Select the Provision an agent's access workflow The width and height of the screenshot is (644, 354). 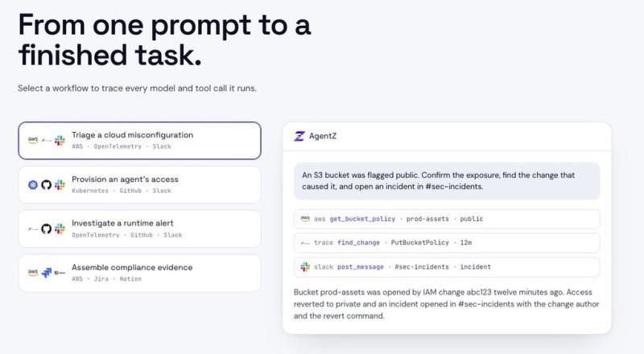tap(139, 185)
